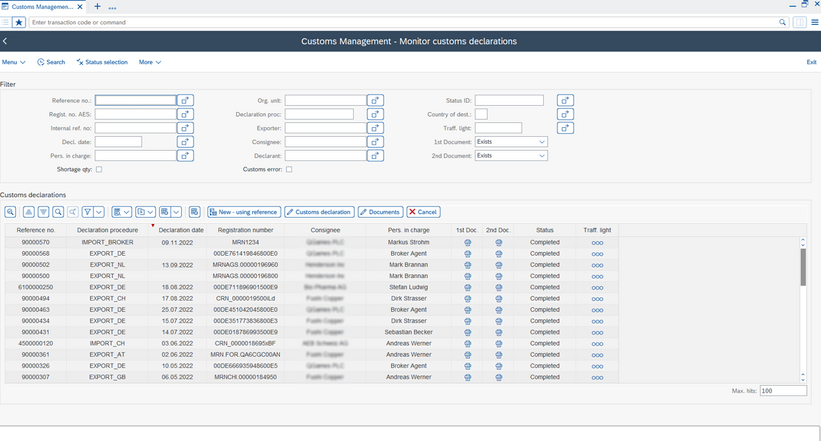
Task: Open multiple selection for Regist. no. AES
Action: click(x=185, y=114)
